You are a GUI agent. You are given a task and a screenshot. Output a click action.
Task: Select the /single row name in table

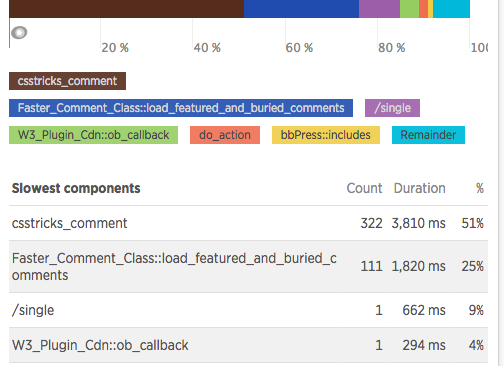[33, 310]
